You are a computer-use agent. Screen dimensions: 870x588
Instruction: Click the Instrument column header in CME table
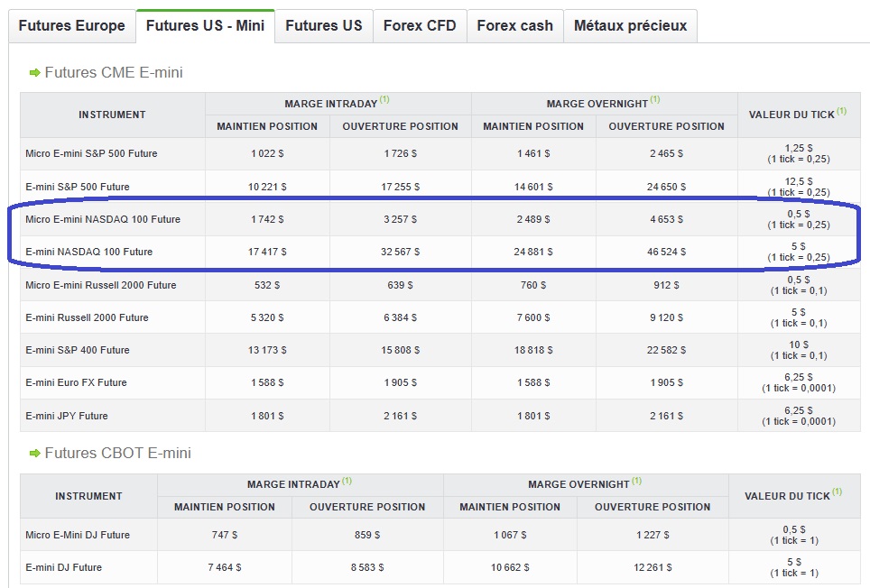[x=112, y=115]
